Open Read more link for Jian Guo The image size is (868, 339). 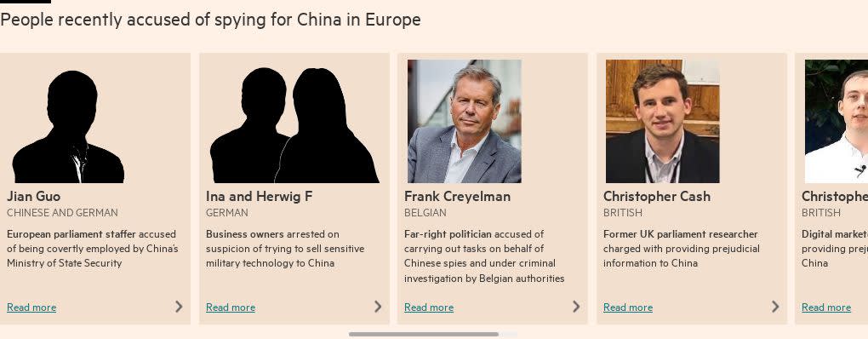[x=31, y=307]
